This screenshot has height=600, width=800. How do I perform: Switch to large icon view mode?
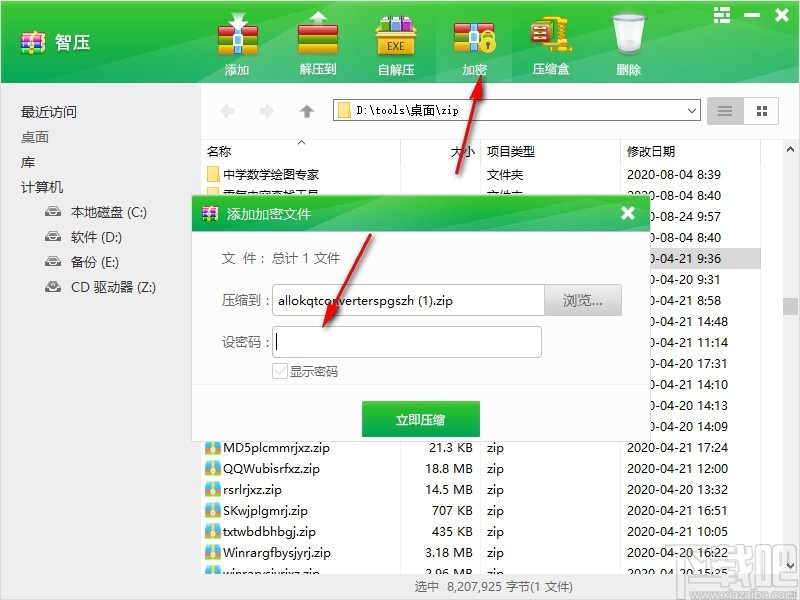click(761, 110)
